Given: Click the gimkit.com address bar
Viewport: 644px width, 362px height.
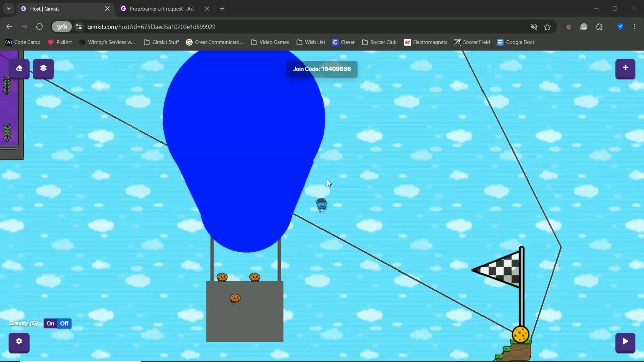Looking at the screenshot, I should 302,27.
